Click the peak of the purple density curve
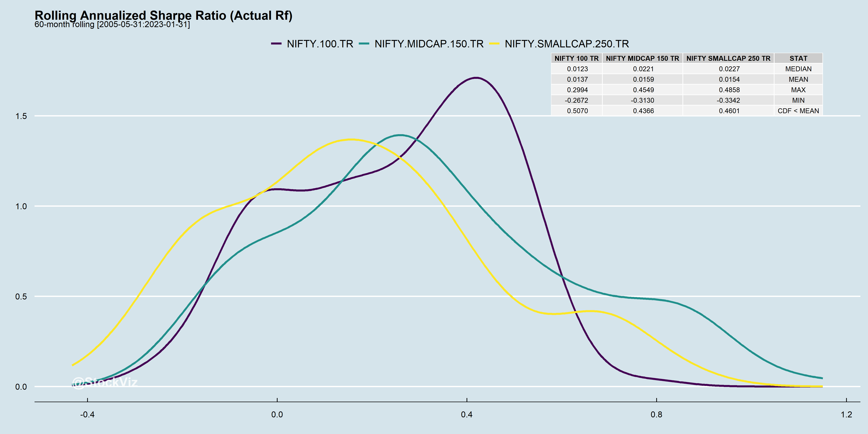Viewport: 868px width, 434px height. (x=476, y=78)
